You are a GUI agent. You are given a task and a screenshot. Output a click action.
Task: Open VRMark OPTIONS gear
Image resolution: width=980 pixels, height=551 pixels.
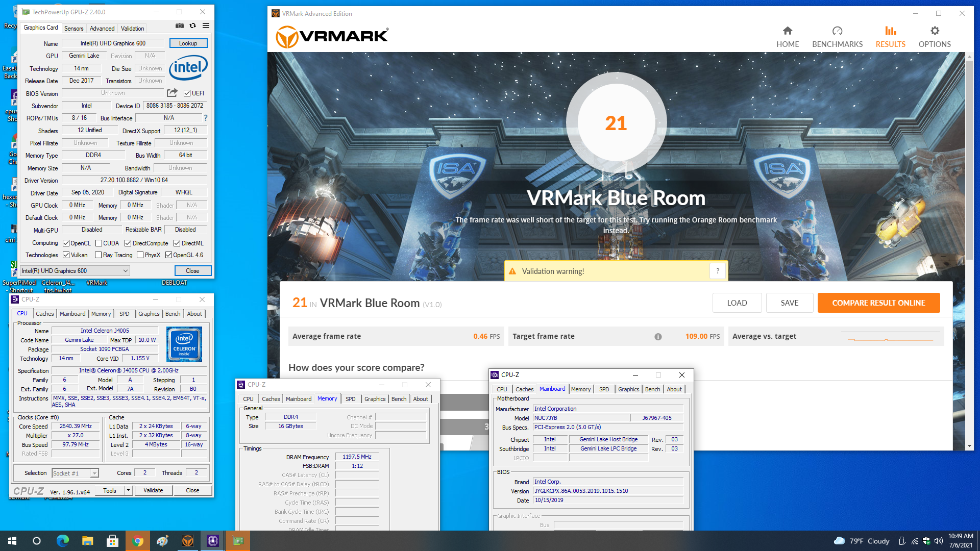pyautogui.click(x=935, y=37)
